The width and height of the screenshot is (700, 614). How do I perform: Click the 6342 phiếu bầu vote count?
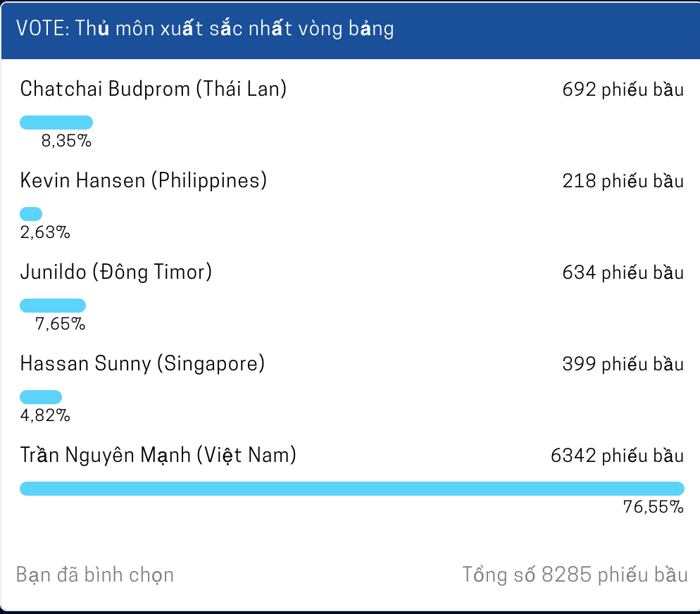coord(618,456)
